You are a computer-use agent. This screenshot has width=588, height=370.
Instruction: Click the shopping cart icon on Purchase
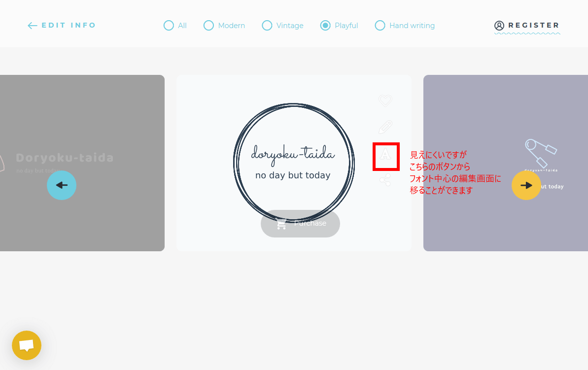pos(281,224)
